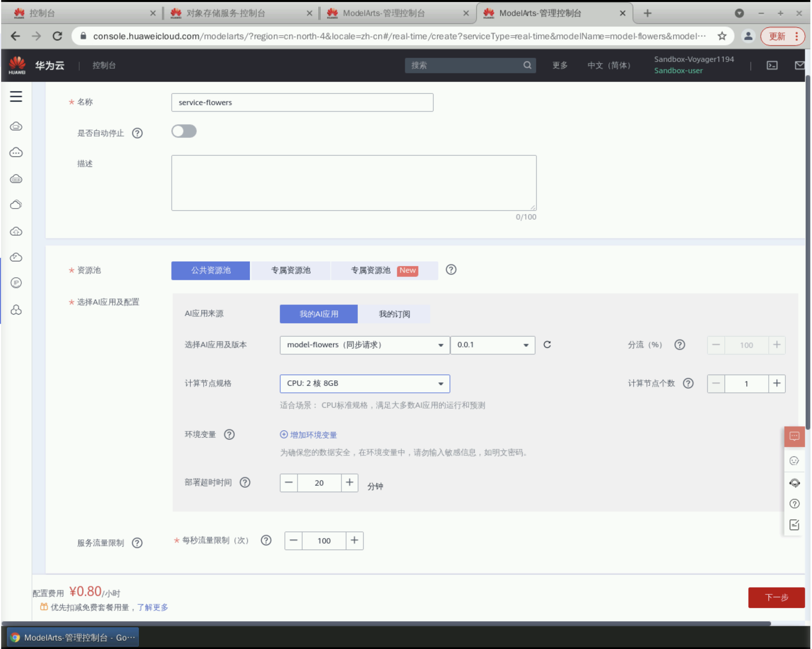Image resolution: width=812 pixels, height=649 pixels.
Task: Expand the CPU: 2 核 8GB spec dropdown
Action: [x=364, y=384]
